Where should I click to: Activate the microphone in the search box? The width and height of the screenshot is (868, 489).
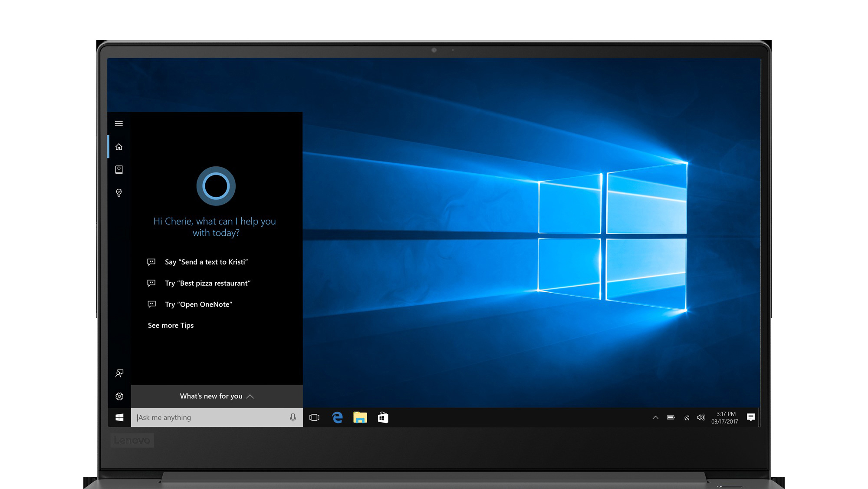click(x=293, y=417)
